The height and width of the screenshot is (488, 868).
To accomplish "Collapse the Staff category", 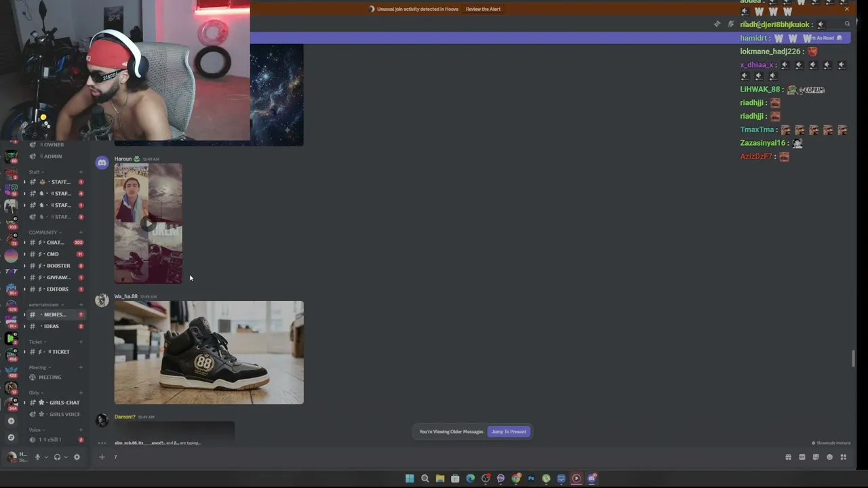I will tap(35, 172).
